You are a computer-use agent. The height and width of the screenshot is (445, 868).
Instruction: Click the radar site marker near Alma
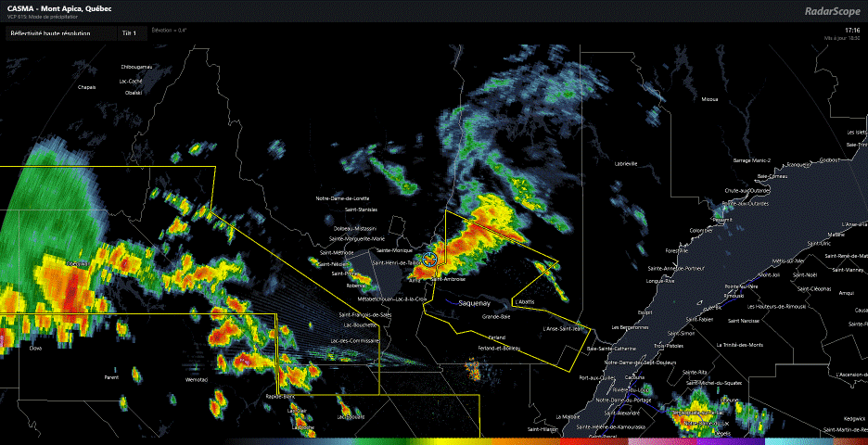[x=430, y=261]
